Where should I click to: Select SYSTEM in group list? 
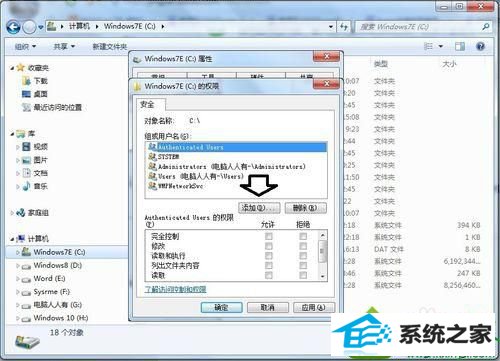point(237,156)
